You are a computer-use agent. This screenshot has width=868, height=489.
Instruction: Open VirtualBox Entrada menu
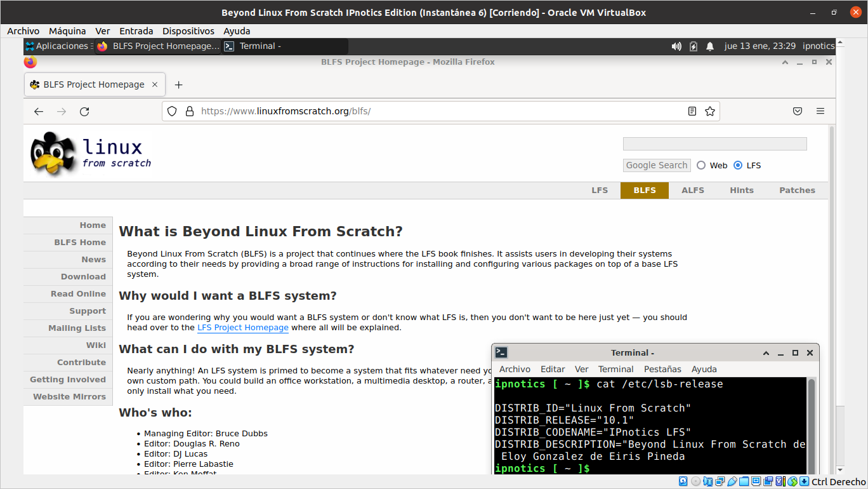pos(136,30)
